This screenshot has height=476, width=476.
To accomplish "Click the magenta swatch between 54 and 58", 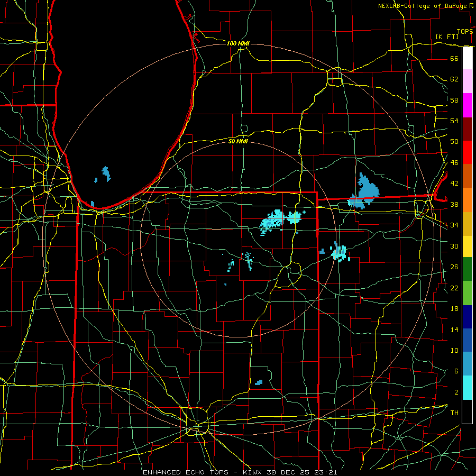I will pos(467,105).
